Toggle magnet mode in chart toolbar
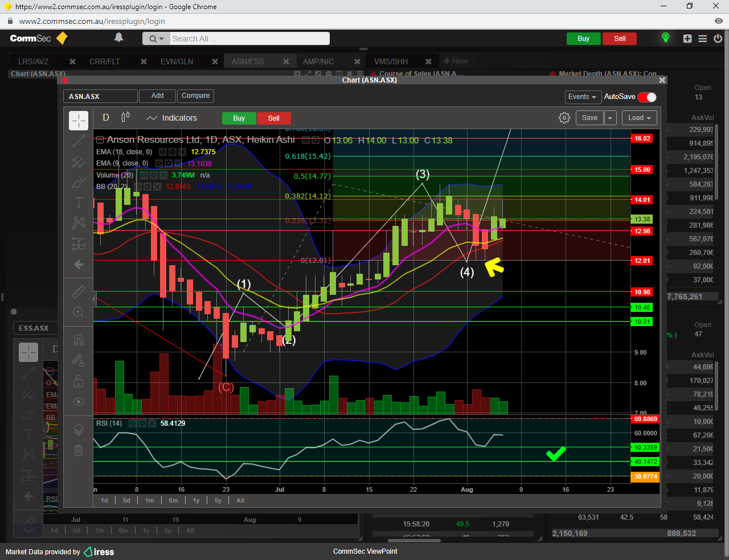 point(79,340)
